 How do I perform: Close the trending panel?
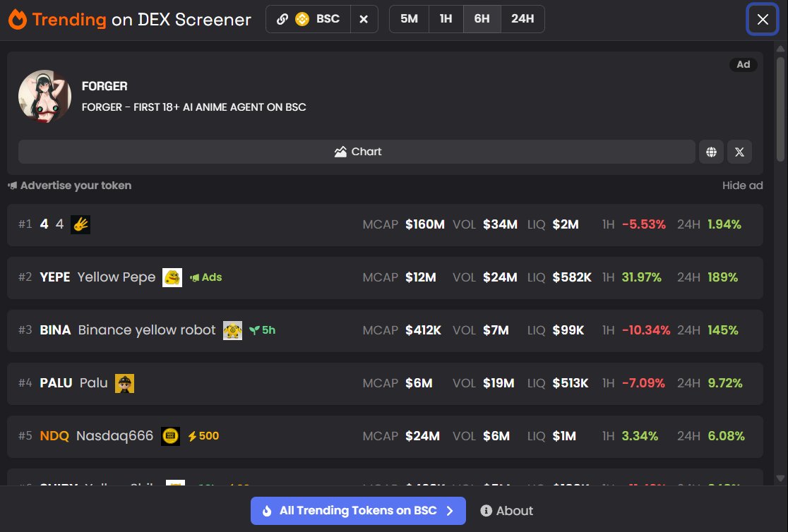click(763, 20)
